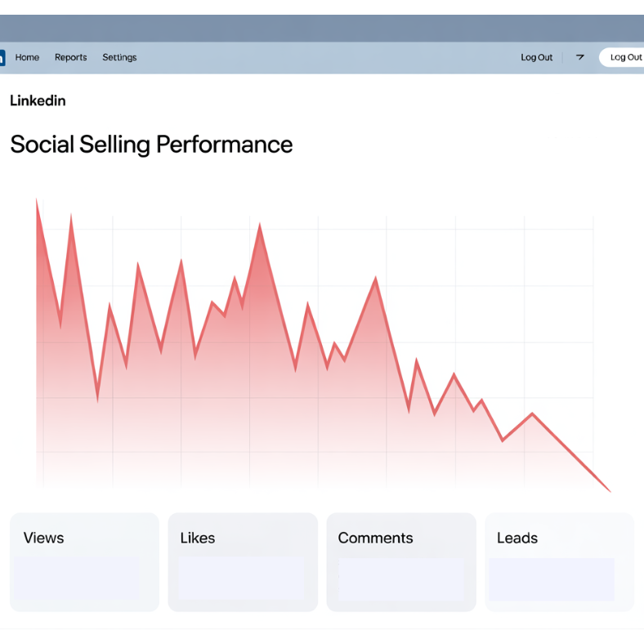This screenshot has height=644, width=644.
Task: Click the Comments card title
Action: pyautogui.click(x=375, y=538)
